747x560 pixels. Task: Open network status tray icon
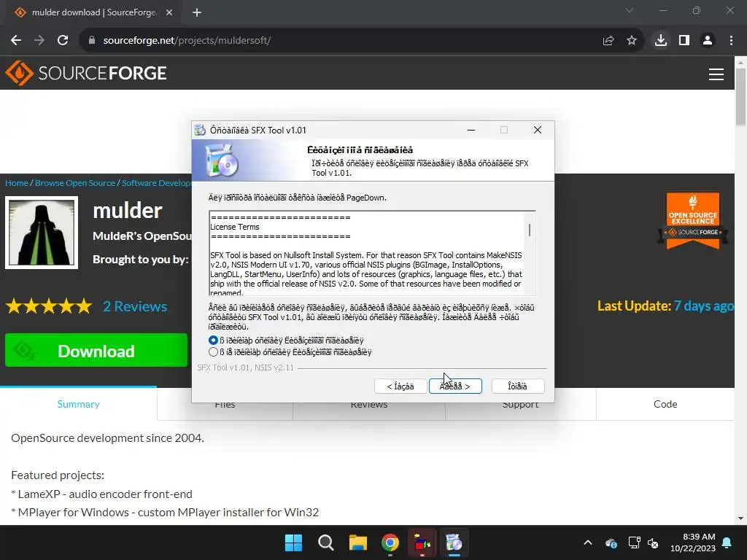pyautogui.click(x=634, y=542)
